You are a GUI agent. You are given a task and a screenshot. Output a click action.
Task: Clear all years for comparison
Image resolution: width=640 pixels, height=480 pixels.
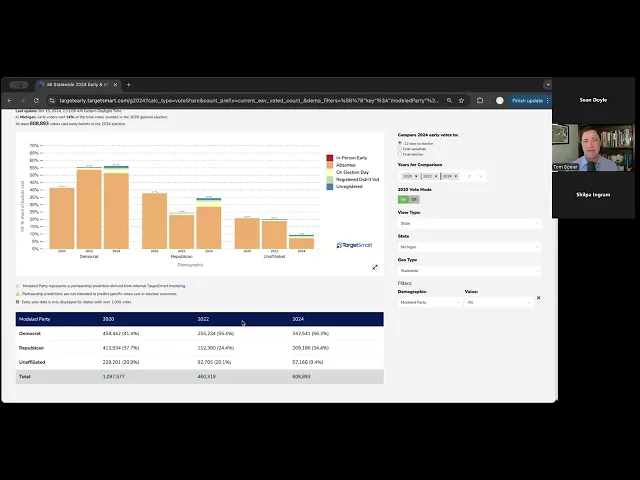[x=469, y=176]
